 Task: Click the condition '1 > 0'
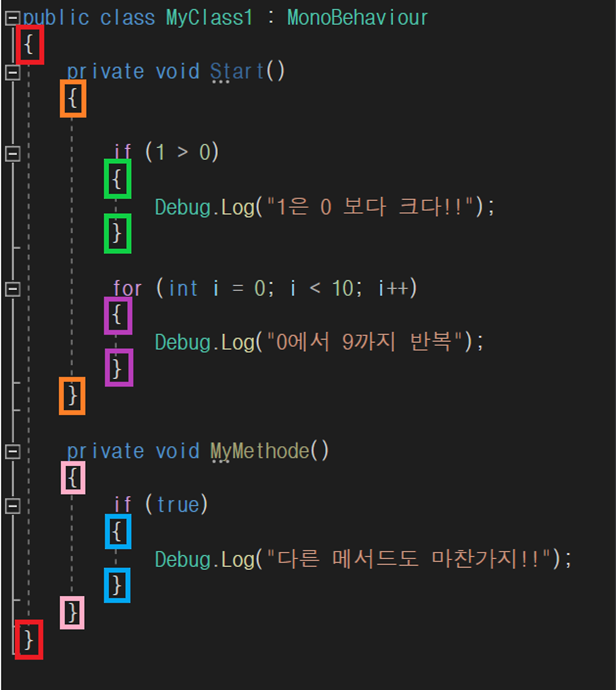[x=183, y=153]
